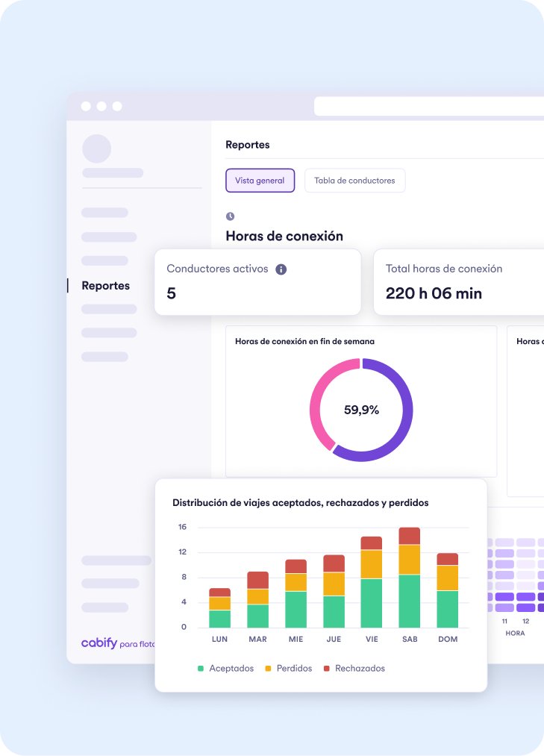This screenshot has width=544, height=756.
Task: Click the Conductores activos card
Action: click(x=257, y=282)
